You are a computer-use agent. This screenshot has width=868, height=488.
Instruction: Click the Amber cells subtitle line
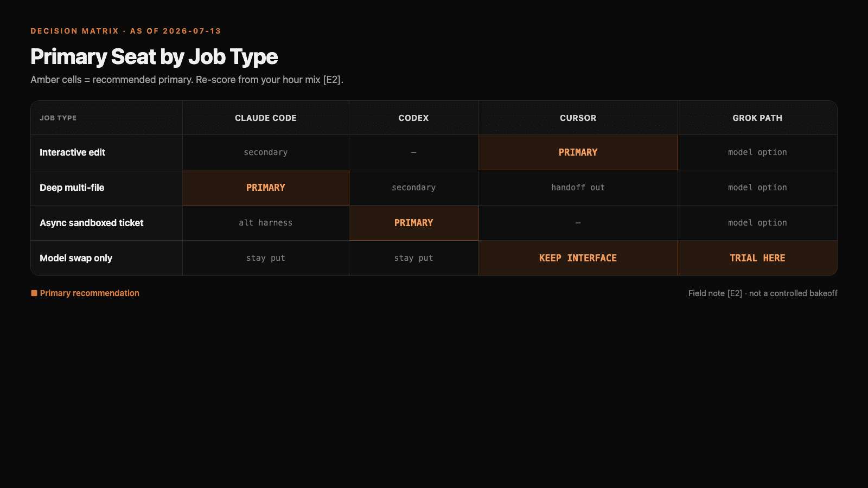point(187,80)
